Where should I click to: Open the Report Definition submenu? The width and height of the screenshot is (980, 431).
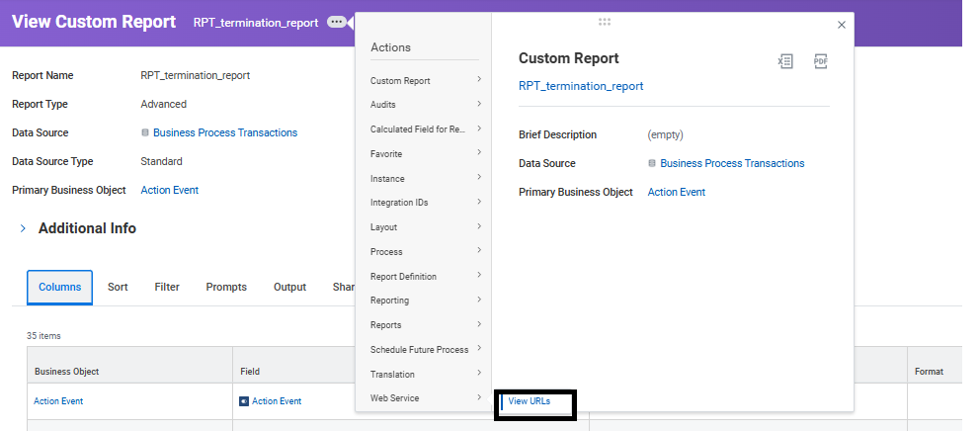[425, 276]
